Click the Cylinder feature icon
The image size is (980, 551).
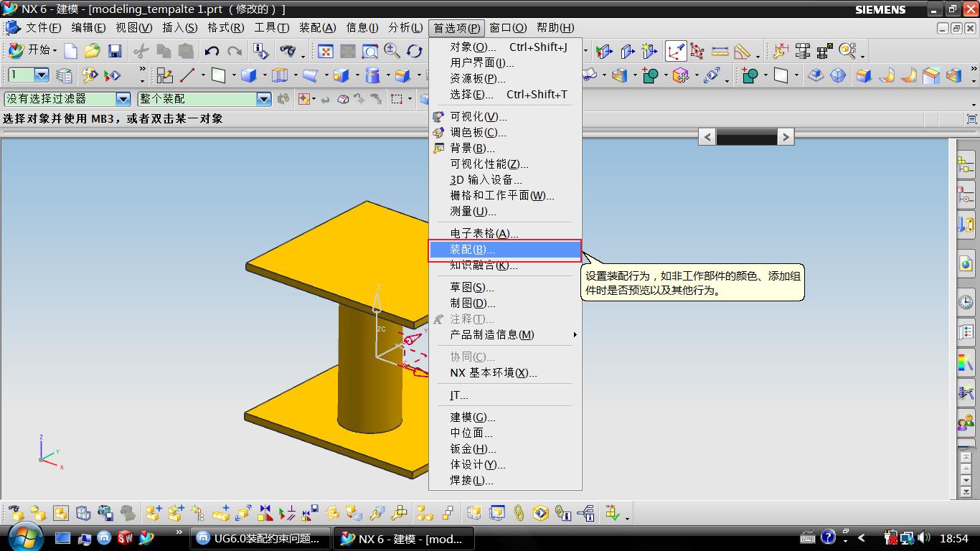coord(372,75)
